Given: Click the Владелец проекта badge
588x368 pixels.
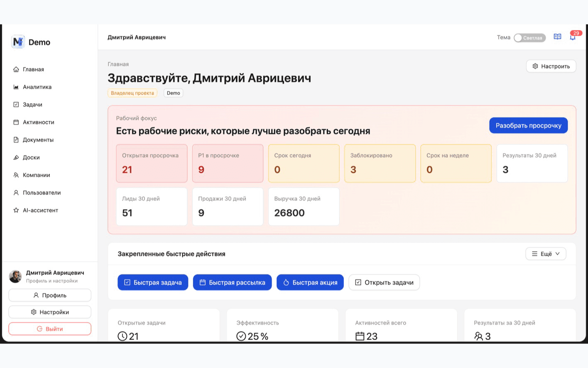Looking at the screenshot, I should pos(132,93).
